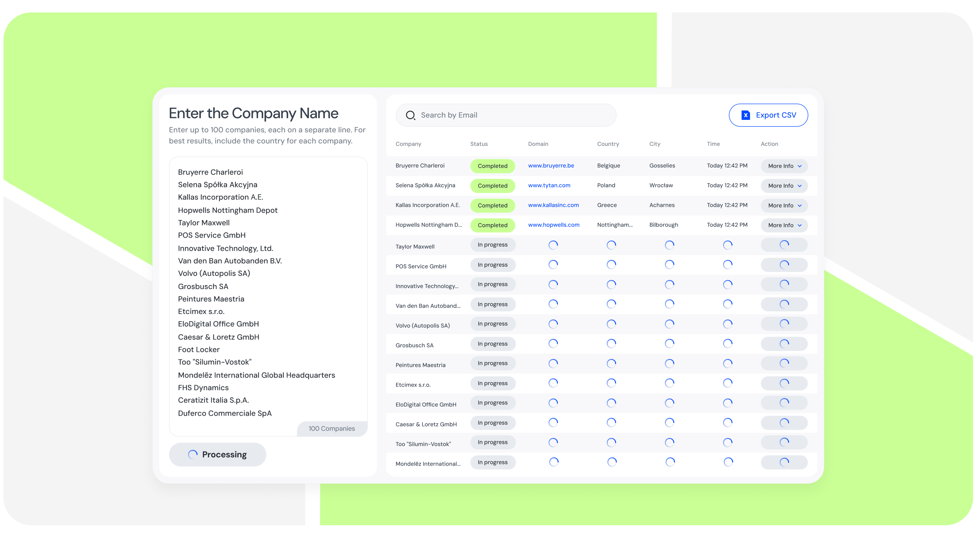
Task: Click Taylor Maxwell's domain loading spinner
Action: pyautogui.click(x=553, y=245)
